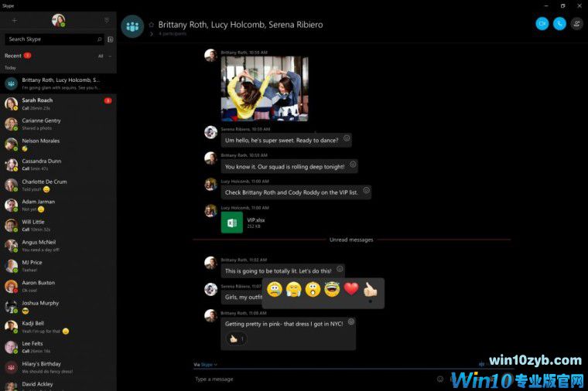The image size is (588, 391).
Task: Open the Brittany Roth, Lucy Holcomb group chat
Action: (x=58, y=83)
